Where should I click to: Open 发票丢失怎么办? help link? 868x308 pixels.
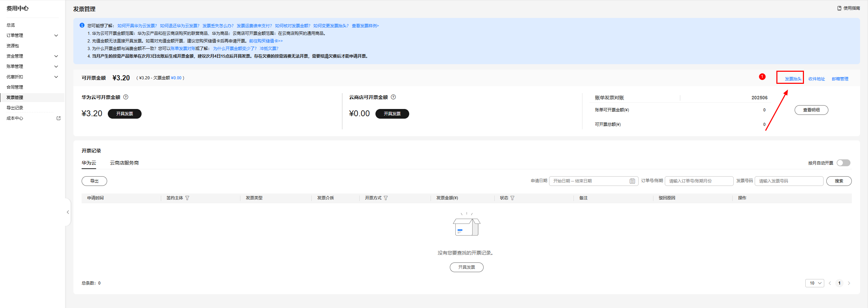[x=218, y=26]
